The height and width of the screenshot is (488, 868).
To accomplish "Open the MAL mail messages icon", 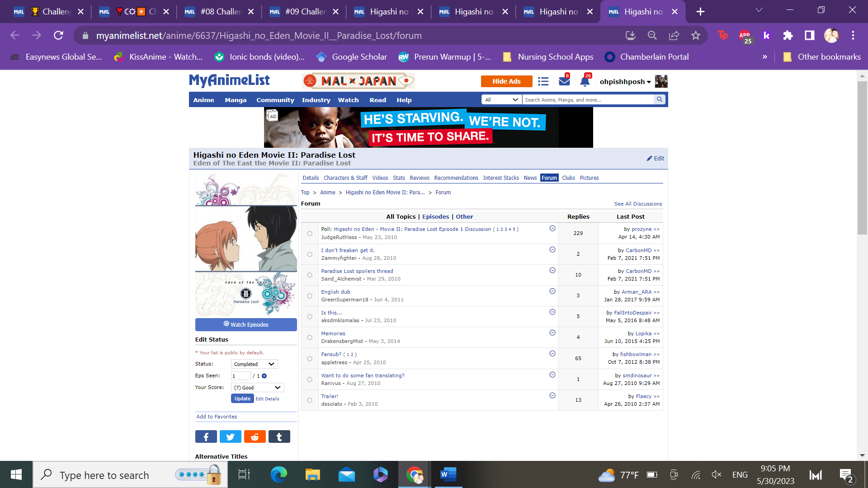I will [564, 81].
